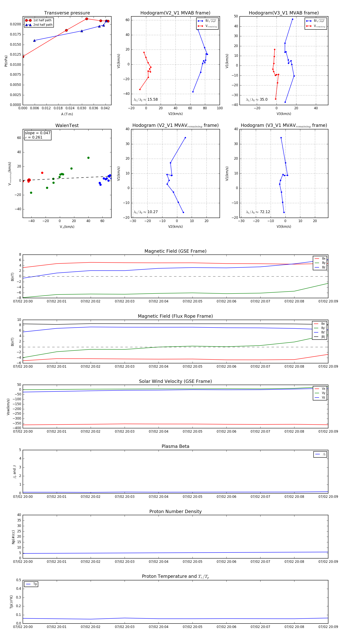The width and height of the screenshot is (351, 644).
Task: Click the 'Np(#/cc)' y-axis label
Action: [13, 537]
